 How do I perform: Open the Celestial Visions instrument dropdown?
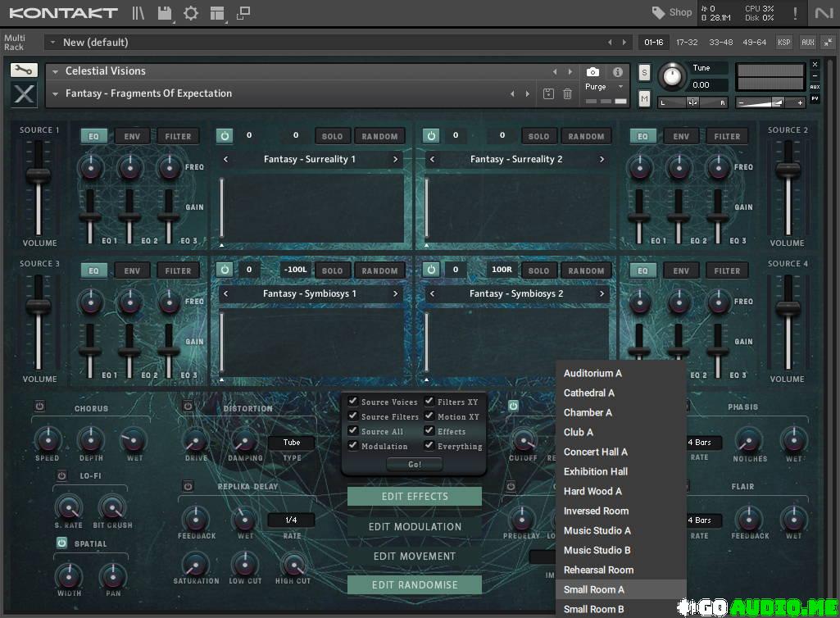[x=55, y=71]
